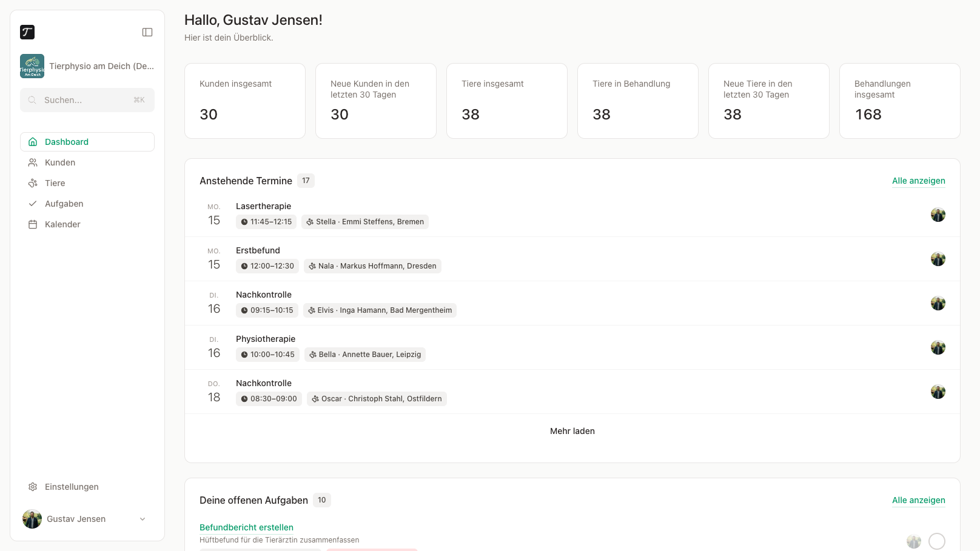Image resolution: width=980 pixels, height=551 pixels.
Task: Mark the Befundbericht erstellen task as done
Action: click(937, 541)
